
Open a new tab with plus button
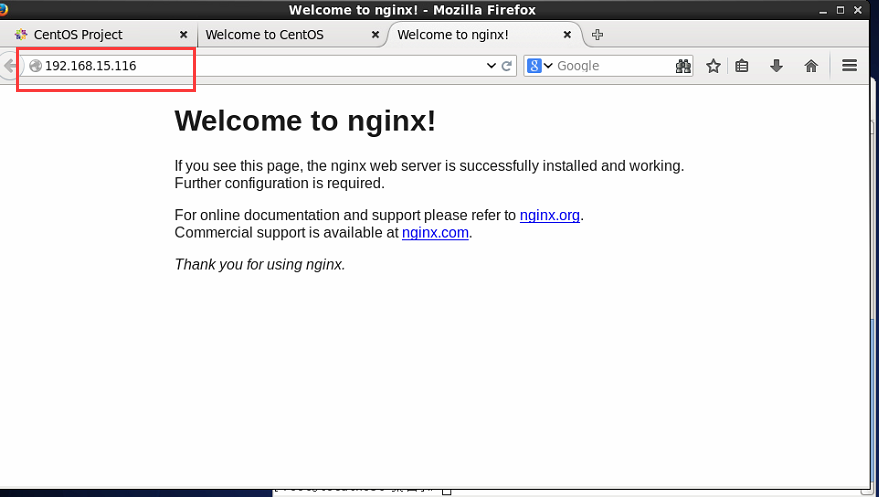[x=597, y=35]
